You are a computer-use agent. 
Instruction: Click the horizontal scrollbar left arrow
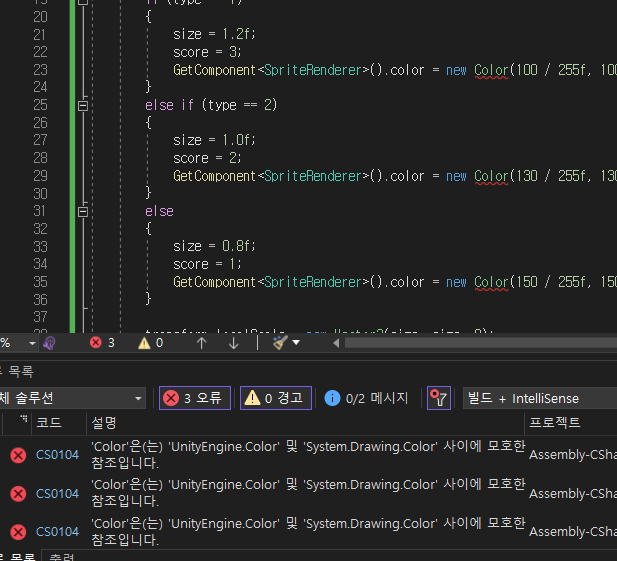[336, 343]
